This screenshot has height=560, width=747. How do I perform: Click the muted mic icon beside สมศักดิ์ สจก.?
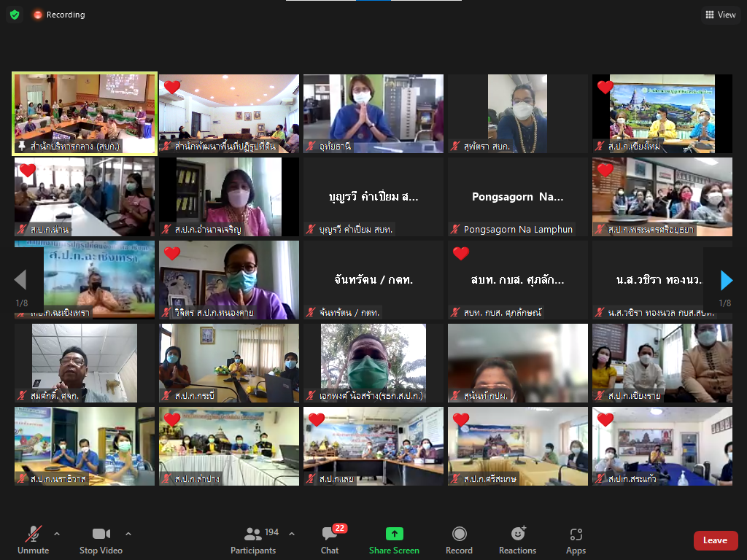[22, 395]
